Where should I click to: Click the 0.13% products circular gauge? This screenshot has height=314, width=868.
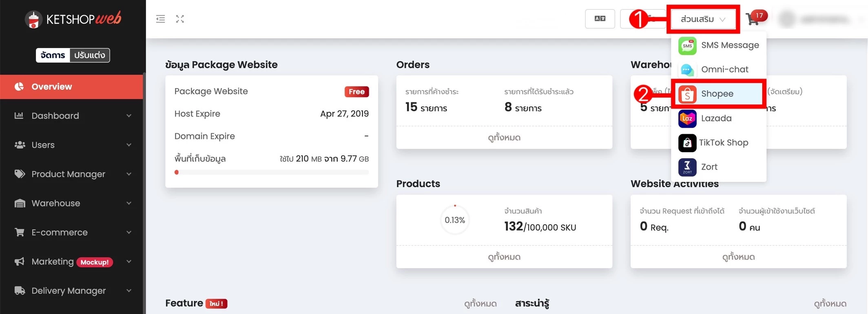pos(455,220)
